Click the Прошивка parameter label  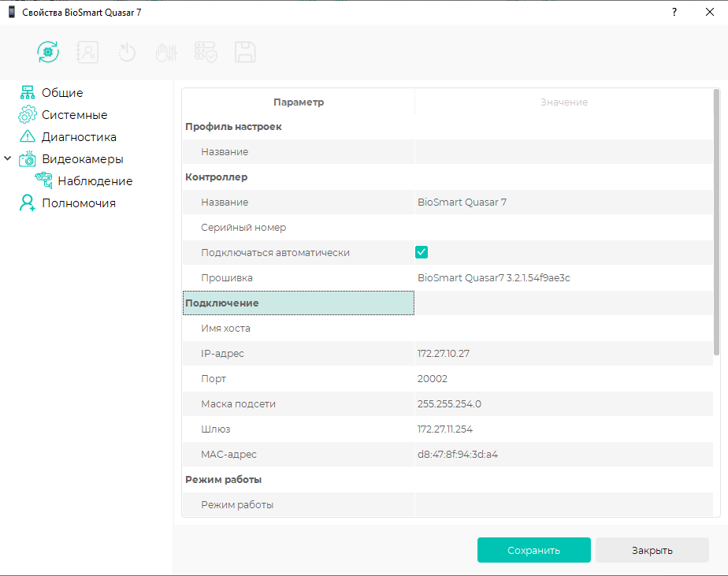tap(227, 278)
